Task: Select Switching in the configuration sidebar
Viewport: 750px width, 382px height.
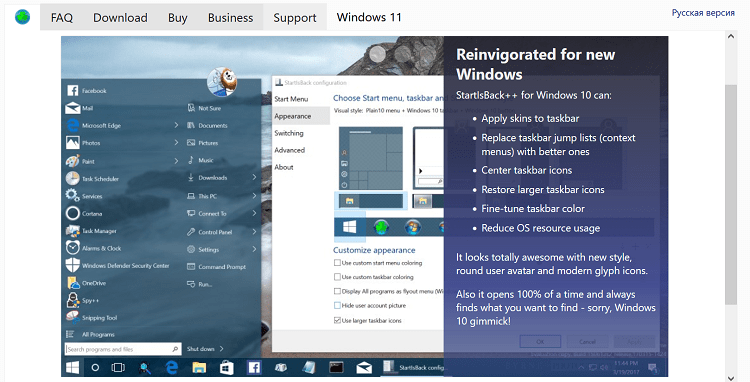Action: point(289,133)
